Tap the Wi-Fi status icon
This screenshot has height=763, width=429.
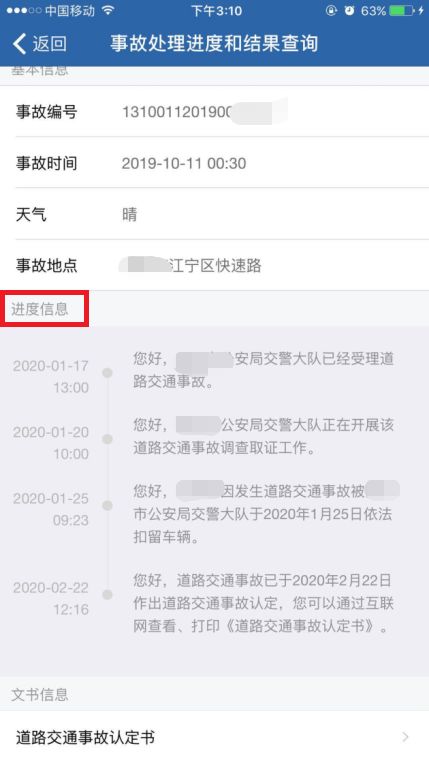point(108,10)
